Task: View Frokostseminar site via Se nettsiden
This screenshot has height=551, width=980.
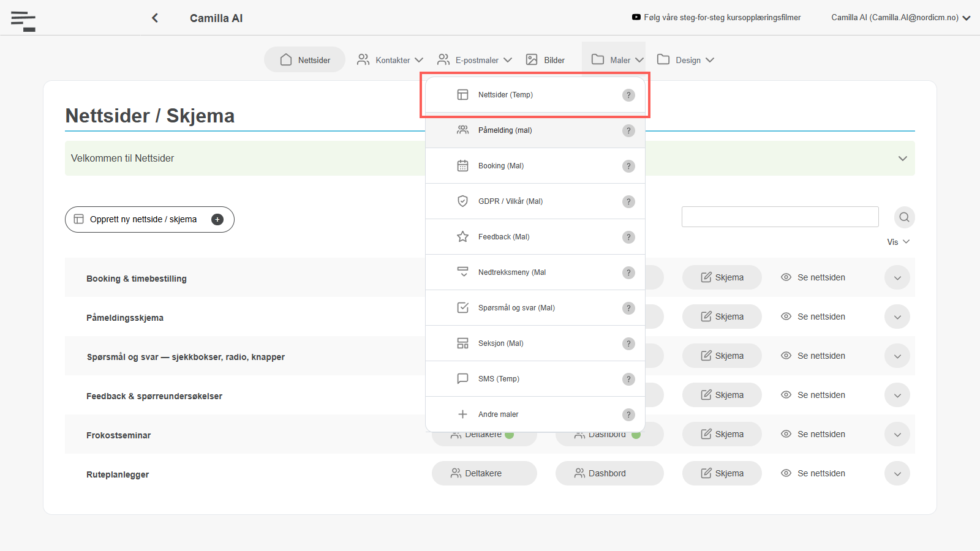Action: coord(813,434)
